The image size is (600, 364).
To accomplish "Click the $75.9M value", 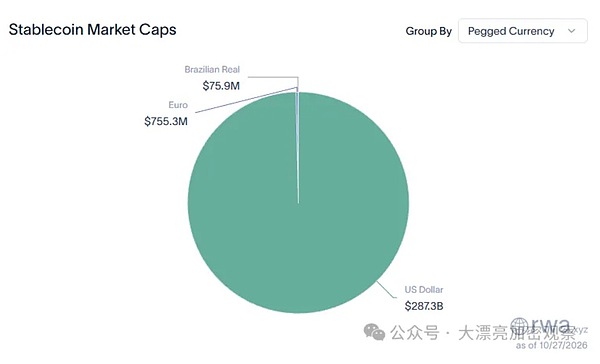I will point(221,86).
